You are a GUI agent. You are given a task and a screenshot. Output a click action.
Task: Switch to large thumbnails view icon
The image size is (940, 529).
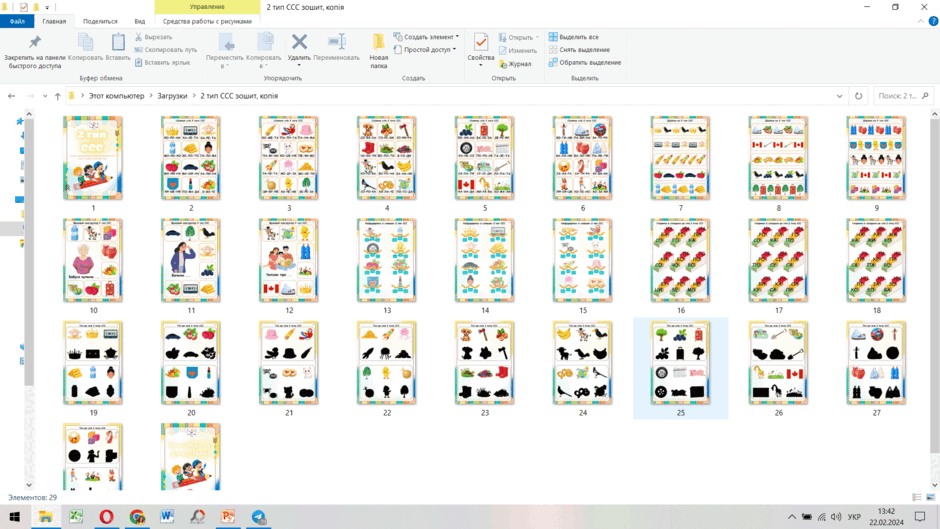point(930,497)
